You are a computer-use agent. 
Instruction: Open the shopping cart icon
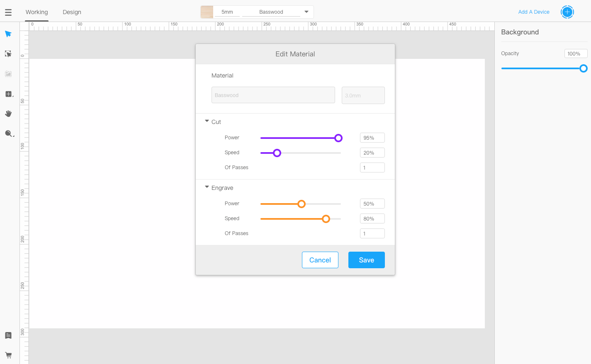click(x=8, y=355)
